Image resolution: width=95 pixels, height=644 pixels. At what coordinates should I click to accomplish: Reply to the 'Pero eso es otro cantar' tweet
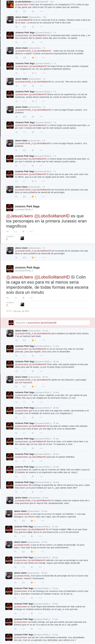pos(16,86)
